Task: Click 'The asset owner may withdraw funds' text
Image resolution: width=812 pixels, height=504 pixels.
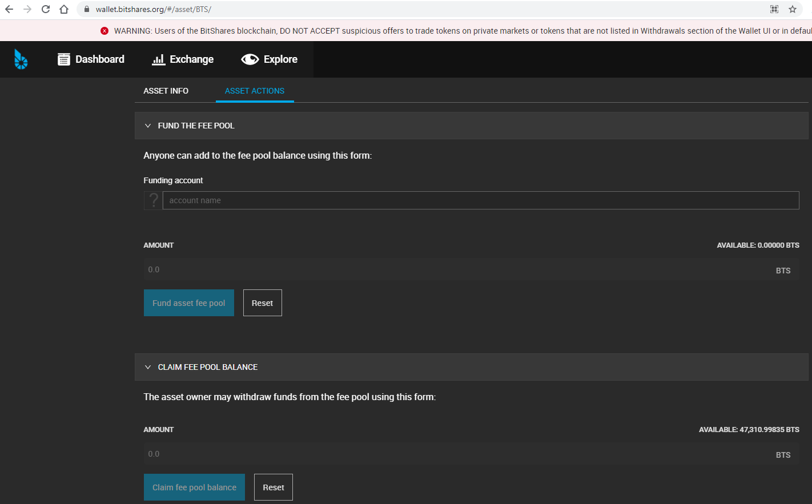Action: [x=290, y=397]
